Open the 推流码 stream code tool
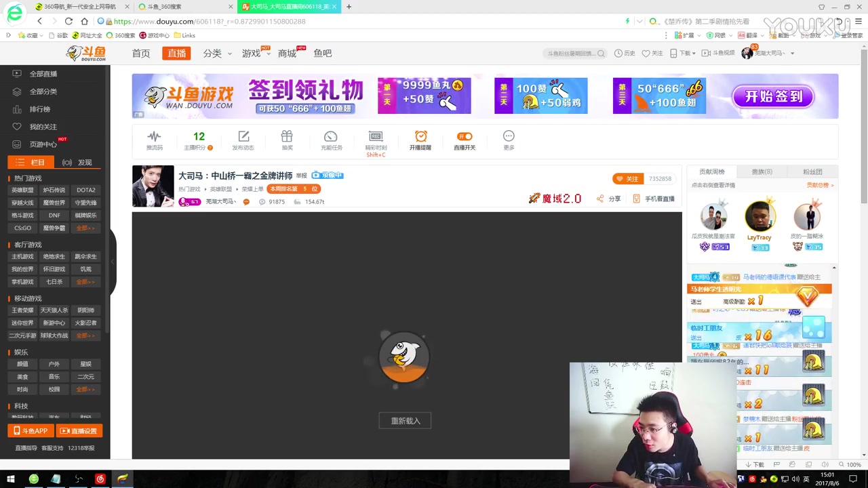The height and width of the screenshot is (488, 868). tap(155, 140)
